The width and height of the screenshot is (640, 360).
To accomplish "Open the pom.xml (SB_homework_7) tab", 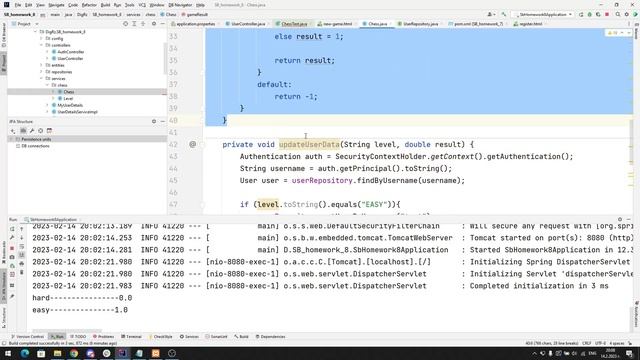I will pos(478,24).
